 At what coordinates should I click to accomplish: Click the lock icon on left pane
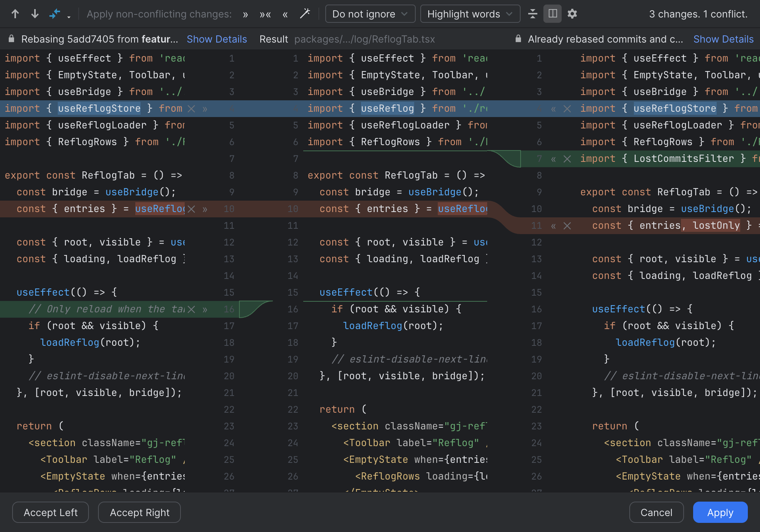tap(11, 39)
